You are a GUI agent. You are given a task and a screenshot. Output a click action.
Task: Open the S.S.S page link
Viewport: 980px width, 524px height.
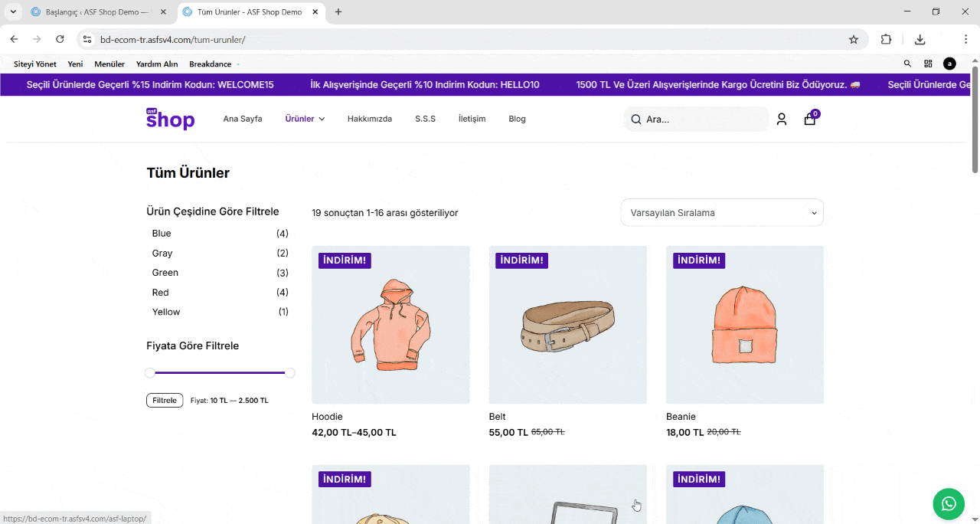425,119
